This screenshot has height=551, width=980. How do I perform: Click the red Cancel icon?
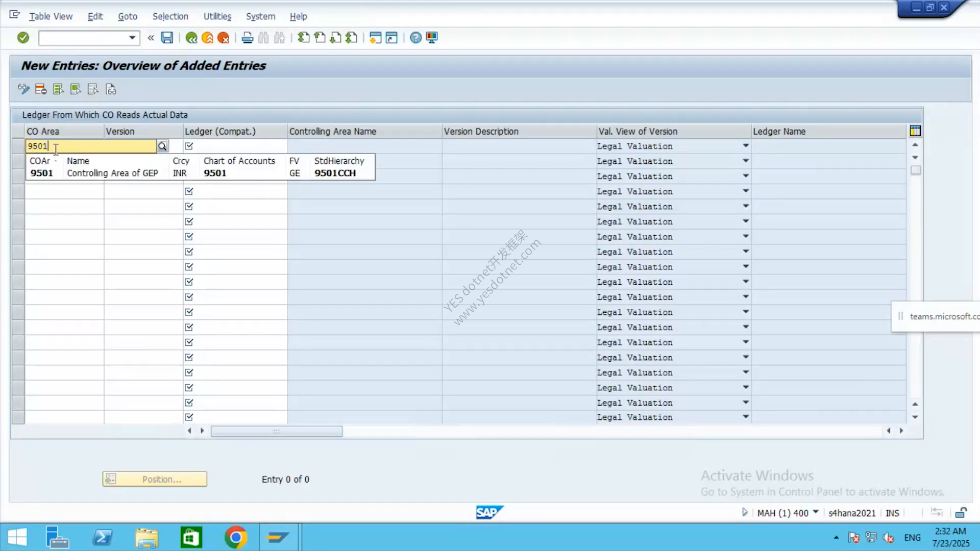[224, 38]
